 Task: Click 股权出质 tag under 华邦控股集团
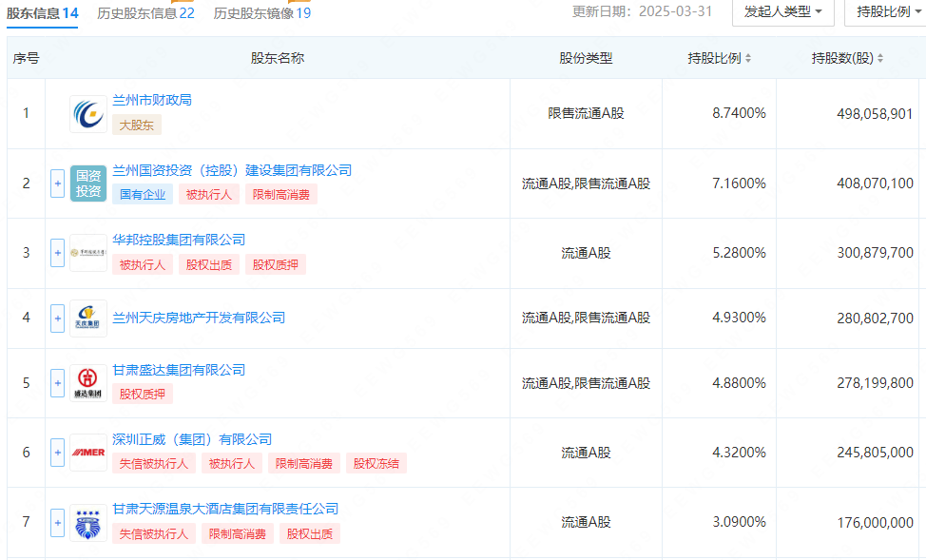(x=209, y=264)
